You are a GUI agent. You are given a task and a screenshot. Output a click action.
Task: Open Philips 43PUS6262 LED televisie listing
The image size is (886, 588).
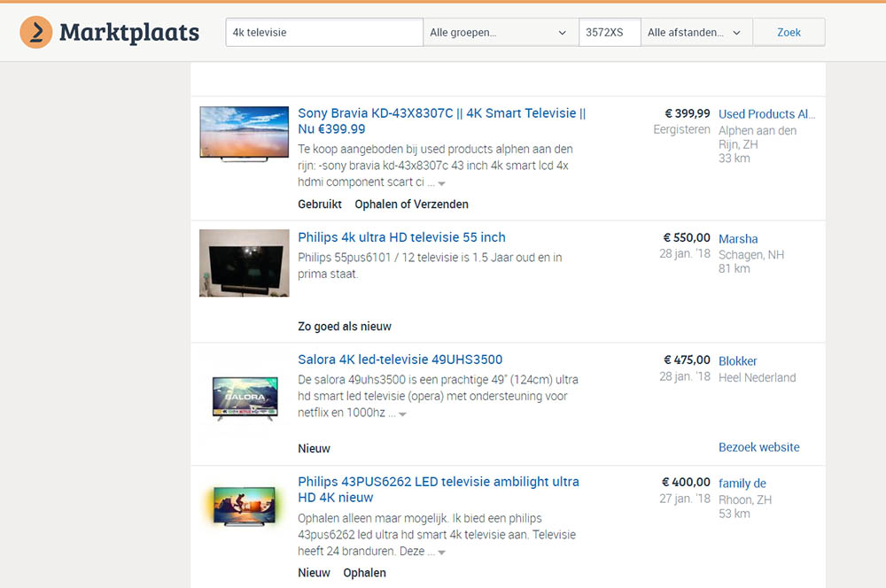438,482
